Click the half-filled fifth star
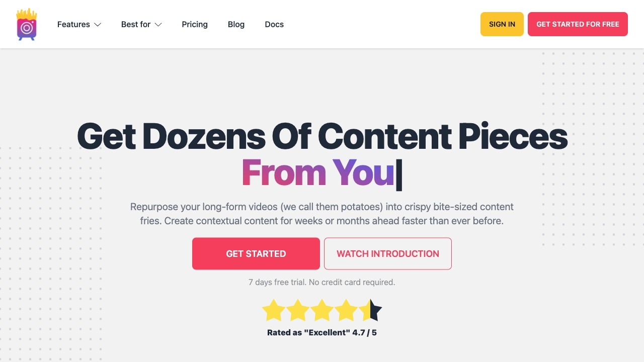The image size is (644, 362). click(370, 310)
